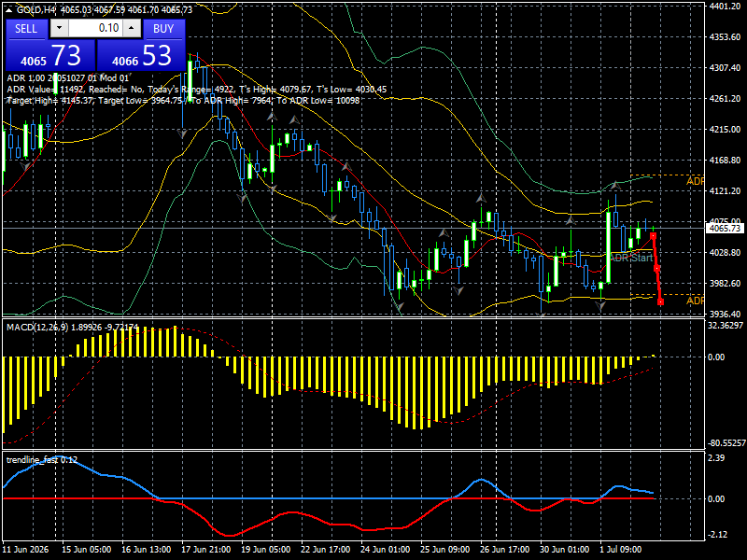Screen dimensions: 747x560
Task: Click the 4261.20 price axis label
Action: point(725,99)
